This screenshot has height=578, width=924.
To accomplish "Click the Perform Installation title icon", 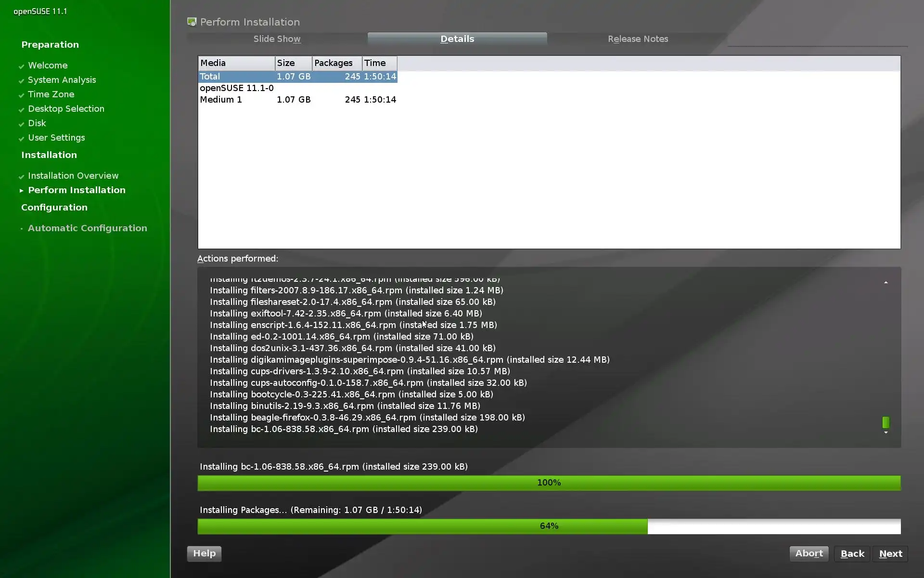I will 192,22.
